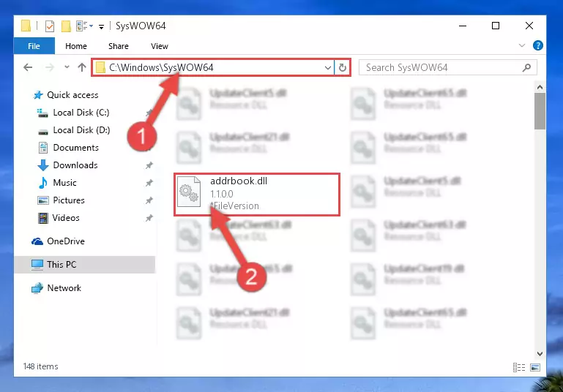Click the scrollbar down arrow
The image size is (563, 392).
pyautogui.click(x=540, y=354)
